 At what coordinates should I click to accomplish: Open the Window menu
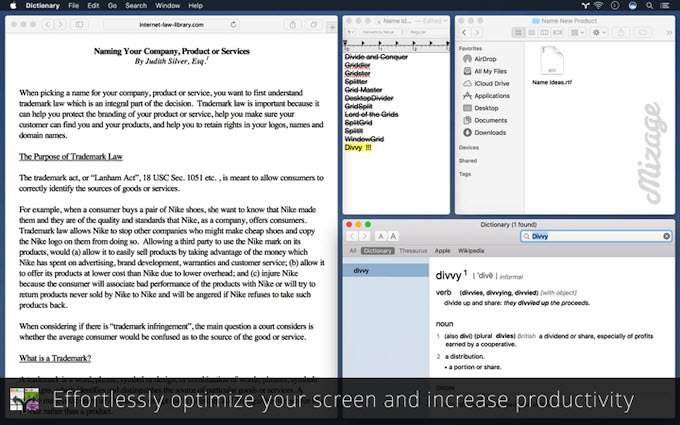tap(167, 6)
